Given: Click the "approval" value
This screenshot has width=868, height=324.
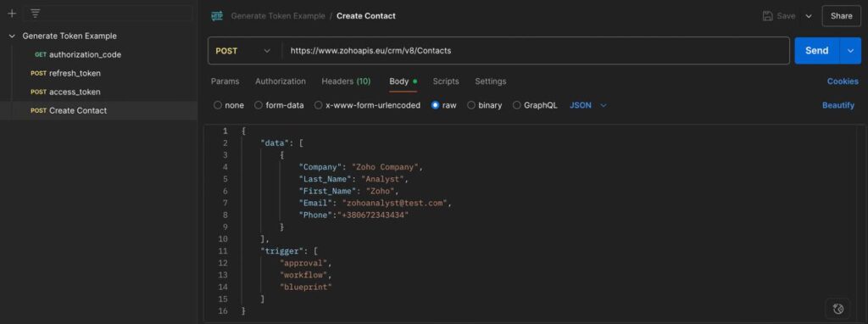Looking at the screenshot, I should coord(305,263).
